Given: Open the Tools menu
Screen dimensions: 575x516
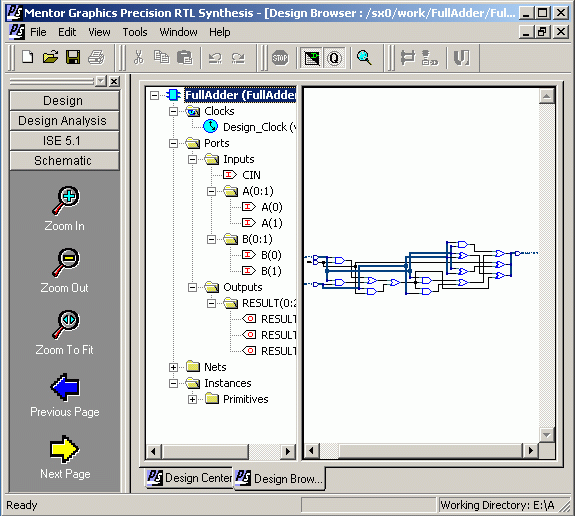Looking at the screenshot, I should coord(135,32).
